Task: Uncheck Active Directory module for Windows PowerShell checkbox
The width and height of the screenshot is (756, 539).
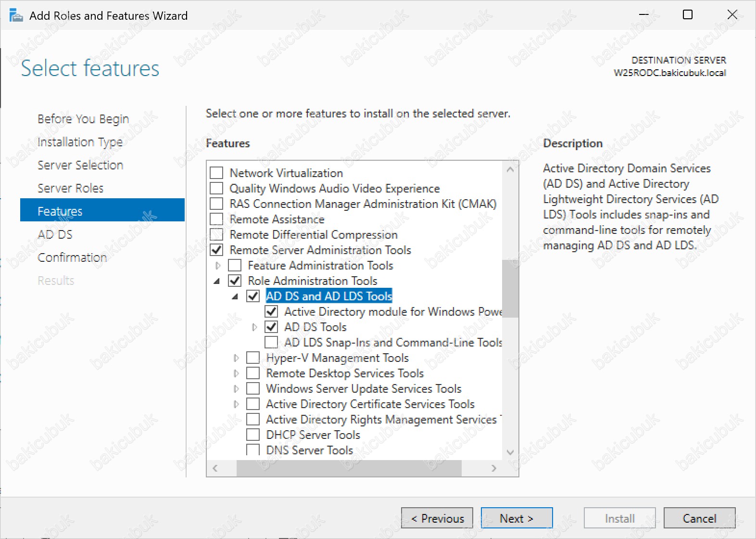Action: 271,311
